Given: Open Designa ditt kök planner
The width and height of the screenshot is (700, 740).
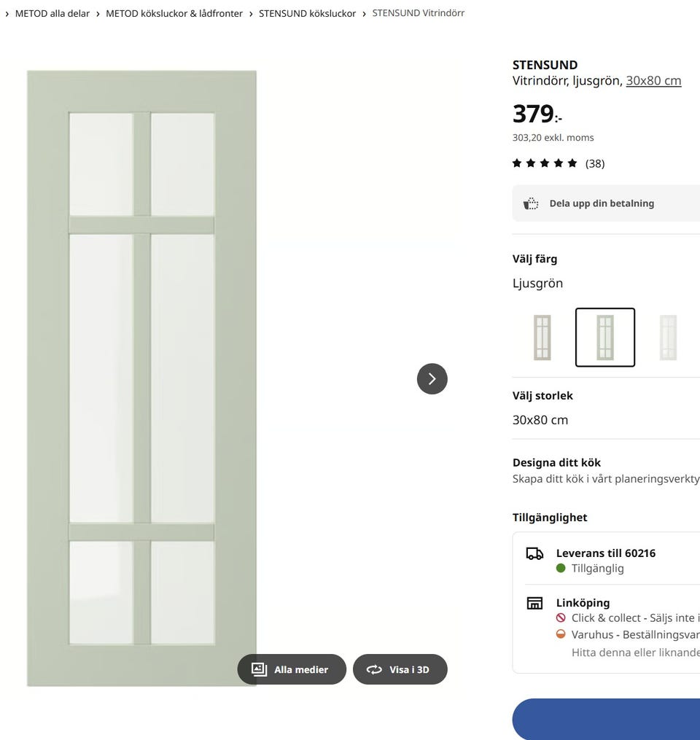Looking at the screenshot, I should click(x=605, y=470).
